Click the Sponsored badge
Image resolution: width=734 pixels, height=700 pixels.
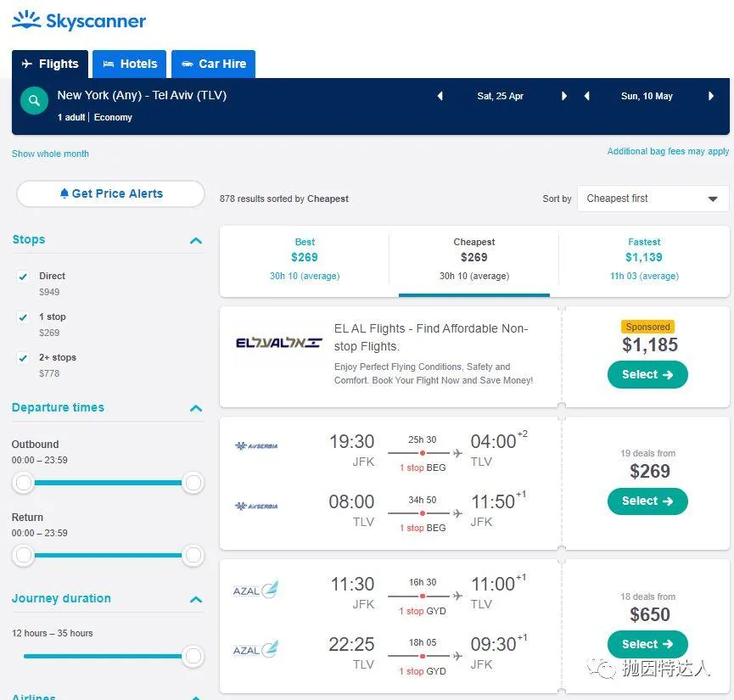point(647,327)
